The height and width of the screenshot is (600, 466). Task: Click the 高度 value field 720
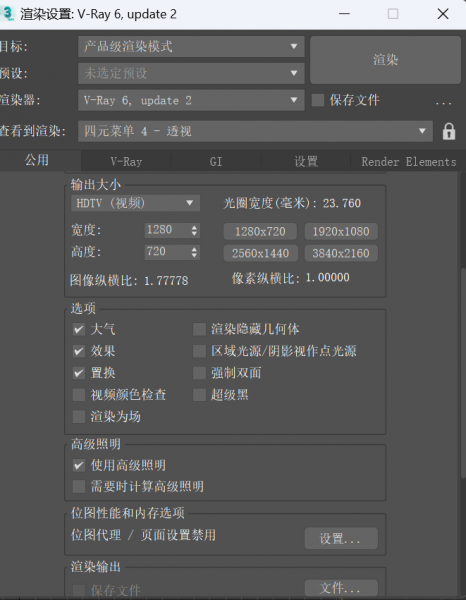(x=167, y=252)
